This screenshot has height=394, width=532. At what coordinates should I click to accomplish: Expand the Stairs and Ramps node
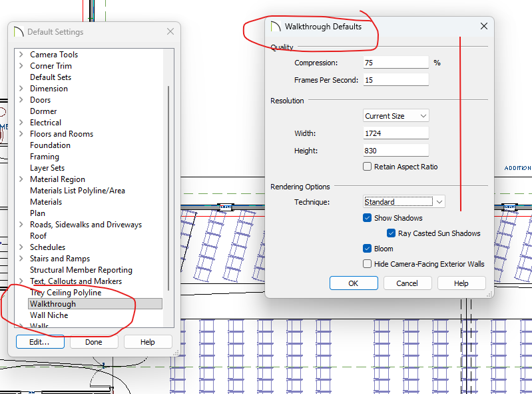21,259
